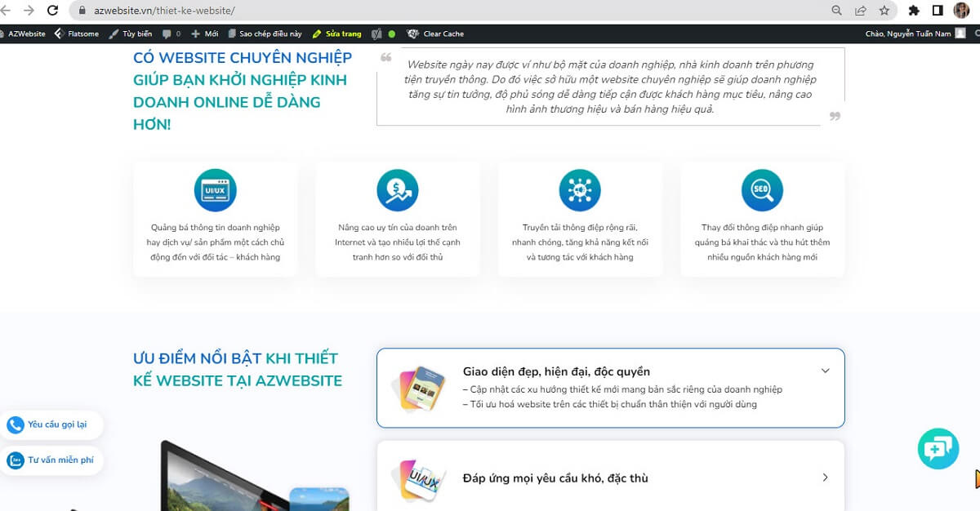980x511 pixels.
Task: Expand the Đáp ứng mọi yêu cầu khó accordion
Action: (x=825, y=477)
